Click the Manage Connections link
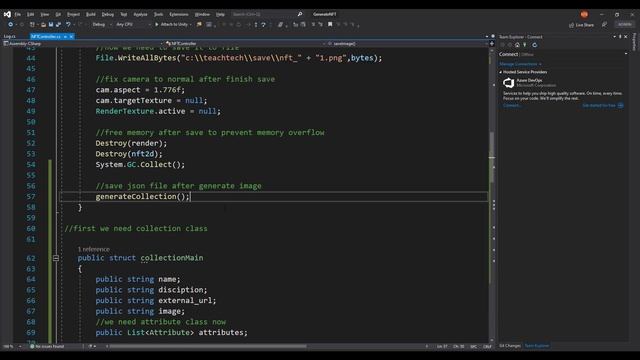 tap(518, 64)
